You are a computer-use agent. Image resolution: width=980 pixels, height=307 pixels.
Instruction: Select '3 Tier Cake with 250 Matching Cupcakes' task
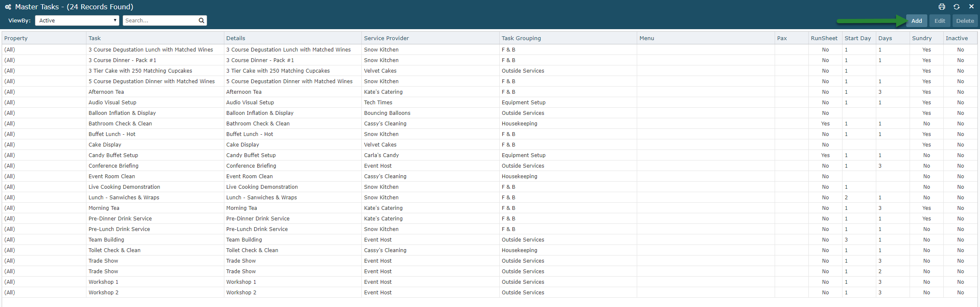tap(140, 71)
